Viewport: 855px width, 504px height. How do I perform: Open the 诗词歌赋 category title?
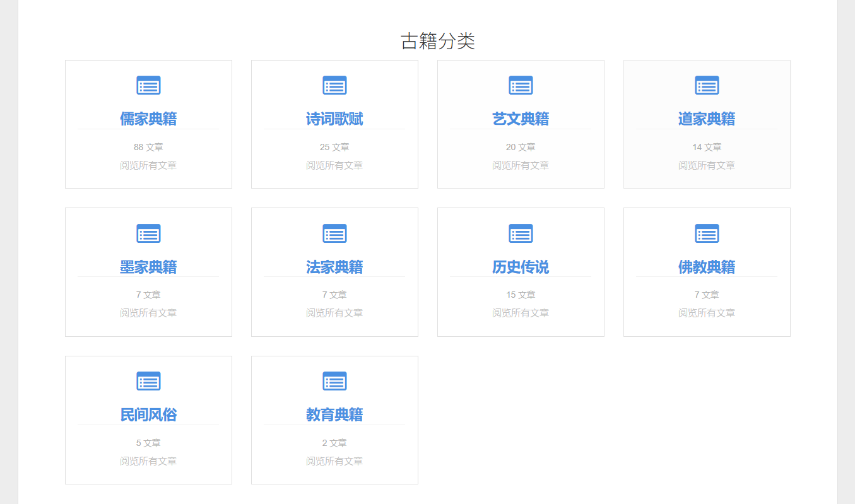pyautogui.click(x=334, y=119)
